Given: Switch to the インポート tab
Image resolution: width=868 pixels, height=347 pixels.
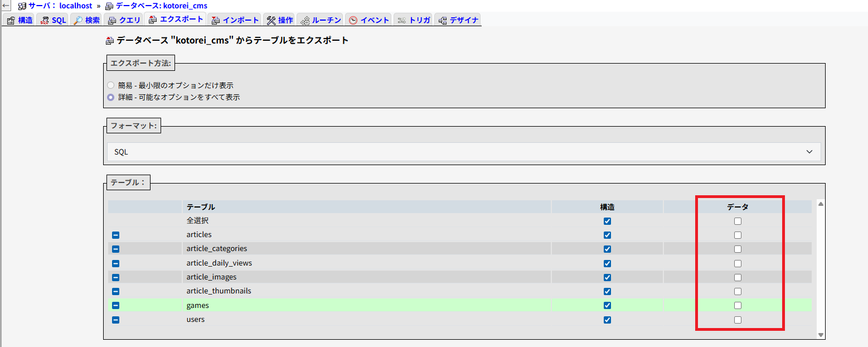Looking at the screenshot, I should click(235, 20).
